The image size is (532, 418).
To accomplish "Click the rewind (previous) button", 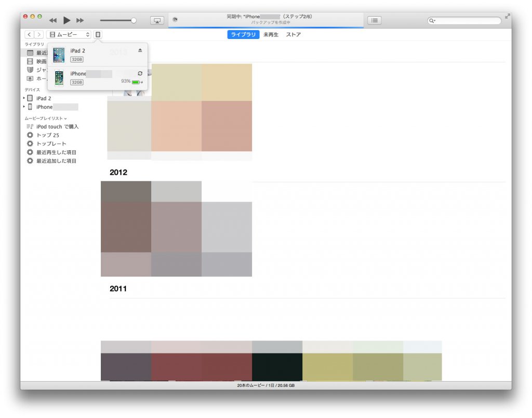I will [53, 20].
